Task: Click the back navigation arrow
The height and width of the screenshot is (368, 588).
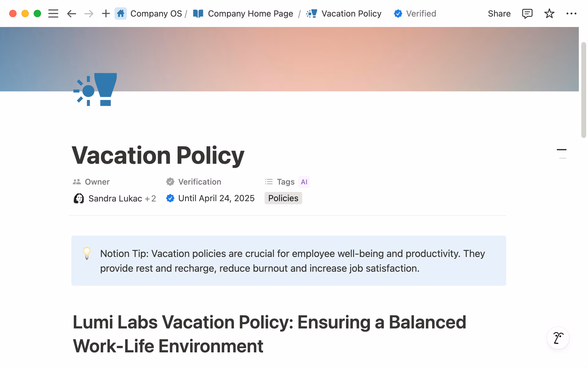Action: point(71,13)
